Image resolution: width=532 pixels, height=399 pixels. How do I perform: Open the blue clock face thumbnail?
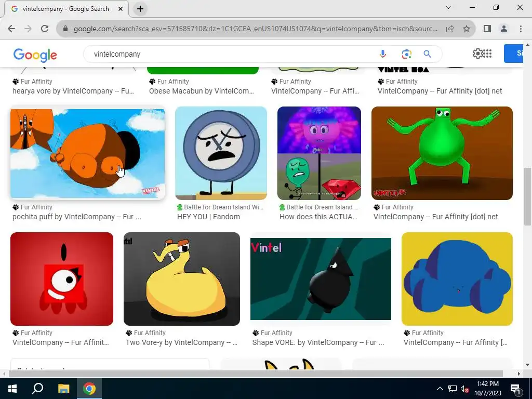(x=221, y=153)
